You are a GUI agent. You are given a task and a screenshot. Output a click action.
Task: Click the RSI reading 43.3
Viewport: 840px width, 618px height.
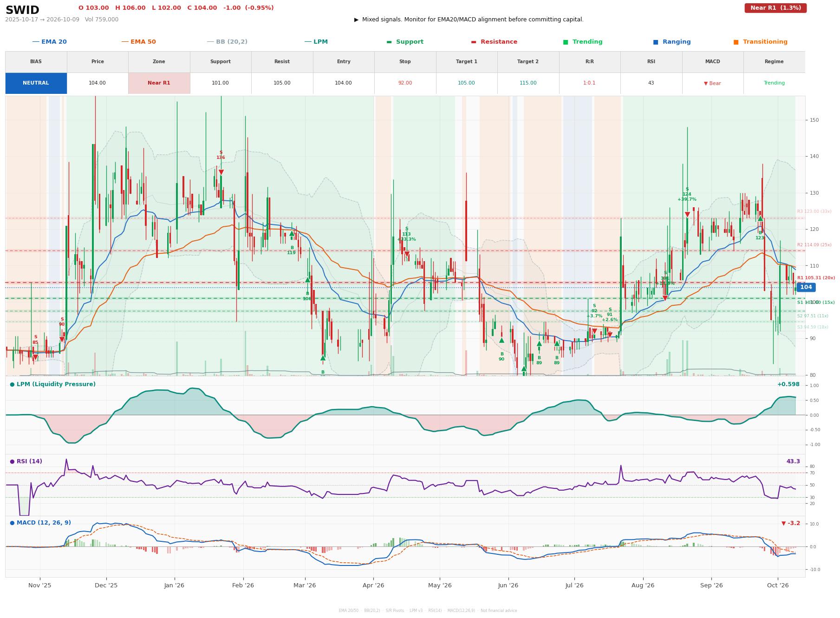point(793,461)
